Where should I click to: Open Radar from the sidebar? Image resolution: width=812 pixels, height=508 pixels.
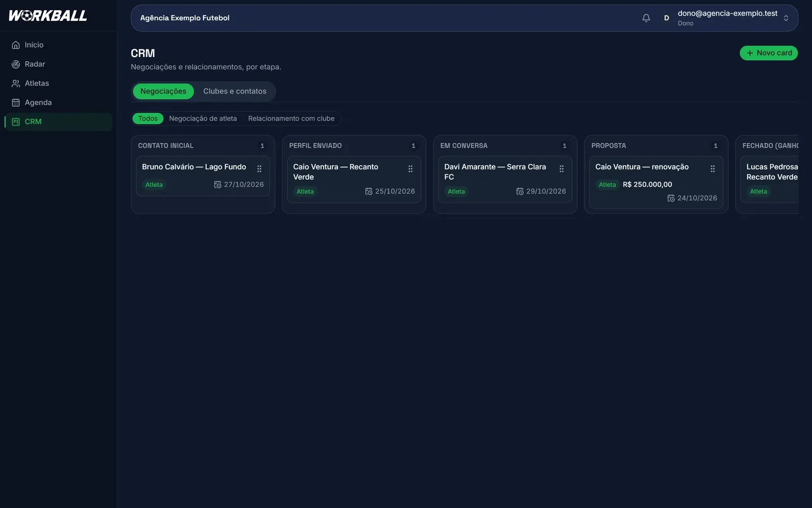point(58,64)
